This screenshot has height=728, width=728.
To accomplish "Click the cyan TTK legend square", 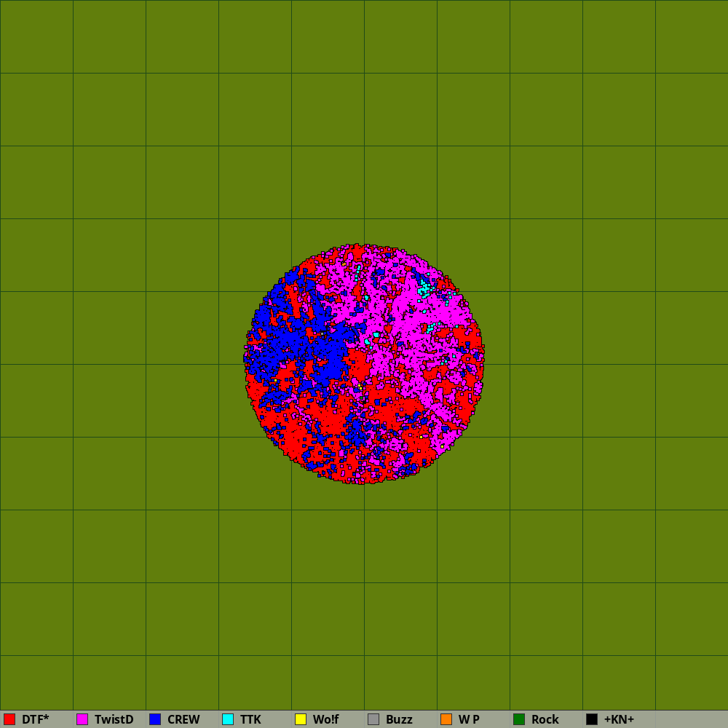I will pyautogui.click(x=228, y=719).
